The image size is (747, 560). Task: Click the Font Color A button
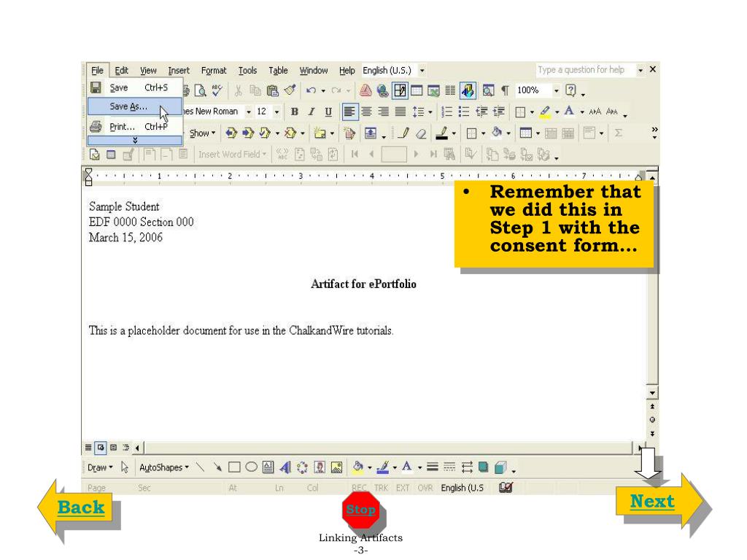[569, 112]
